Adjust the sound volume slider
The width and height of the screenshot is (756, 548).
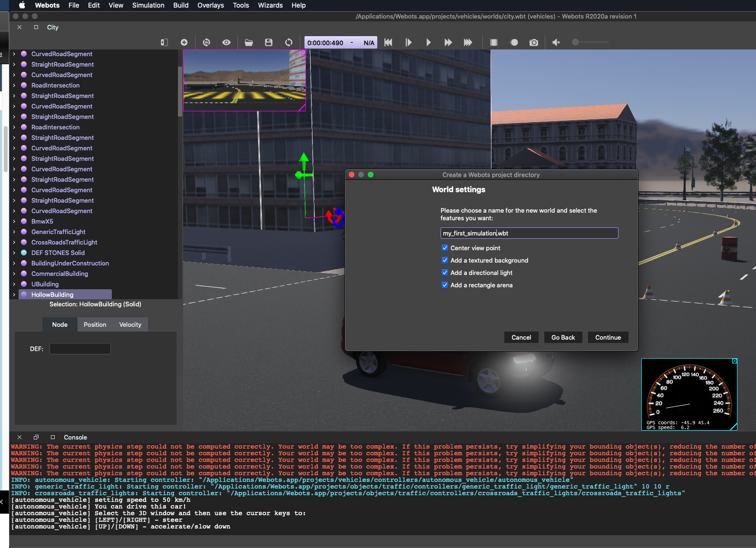tap(590, 42)
